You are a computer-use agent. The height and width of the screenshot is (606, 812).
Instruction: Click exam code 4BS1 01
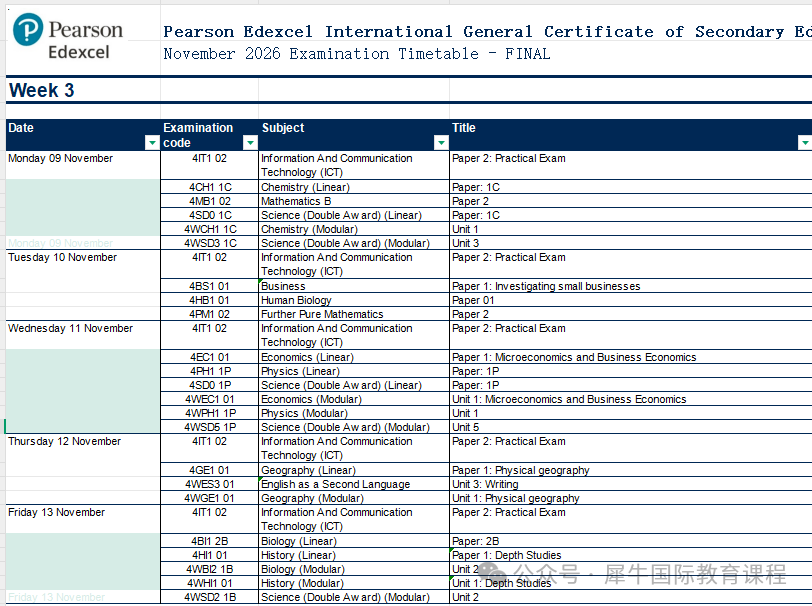click(210, 286)
